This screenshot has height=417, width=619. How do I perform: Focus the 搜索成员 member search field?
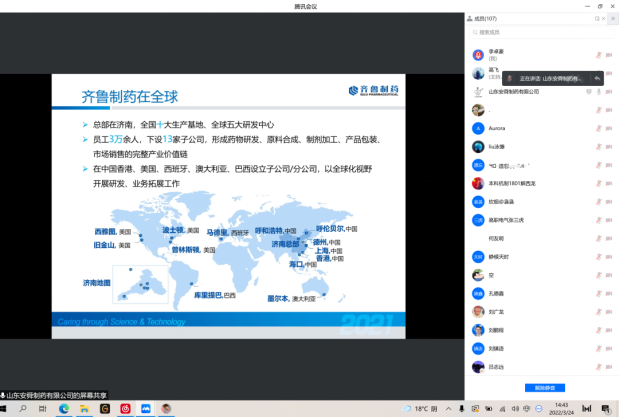[541, 32]
